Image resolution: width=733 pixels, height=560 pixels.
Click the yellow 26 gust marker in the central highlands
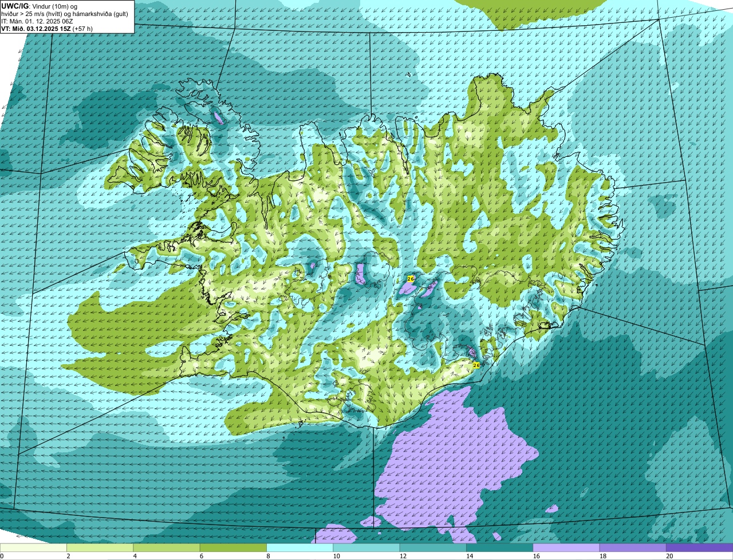pos(410,279)
